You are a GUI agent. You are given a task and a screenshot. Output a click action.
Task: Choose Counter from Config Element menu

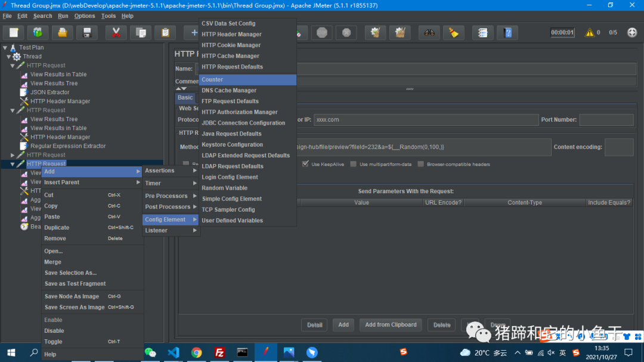tap(247, 80)
